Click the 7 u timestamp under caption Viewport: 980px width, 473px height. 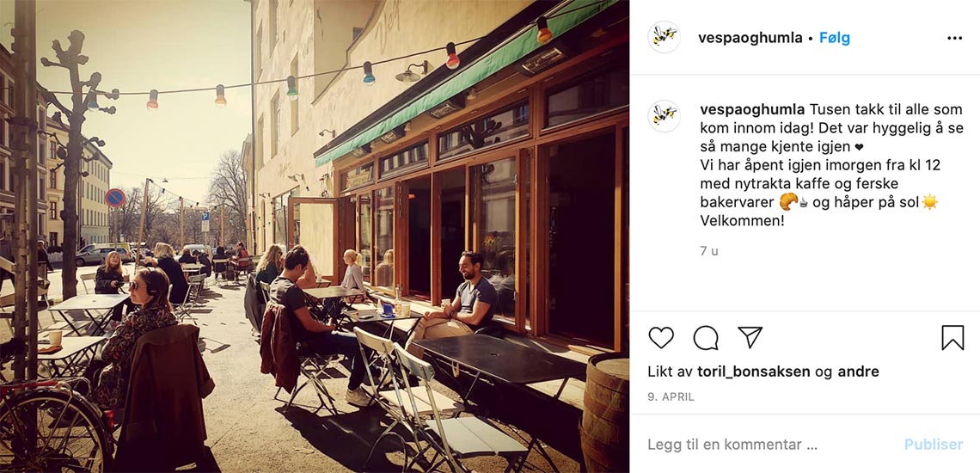pos(708,251)
